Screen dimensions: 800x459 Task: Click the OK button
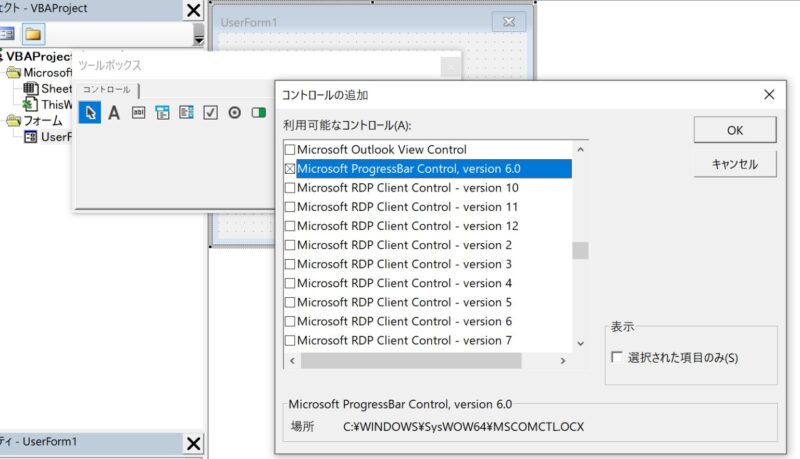(735, 130)
